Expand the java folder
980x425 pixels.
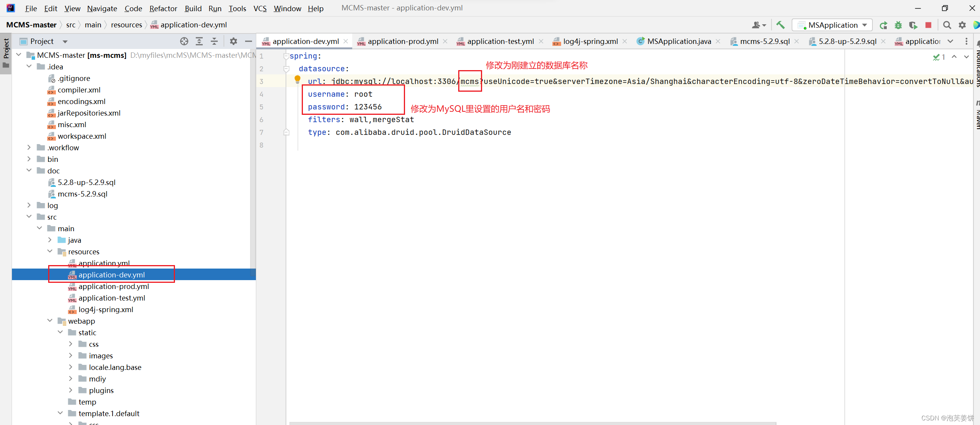(50, 240)
